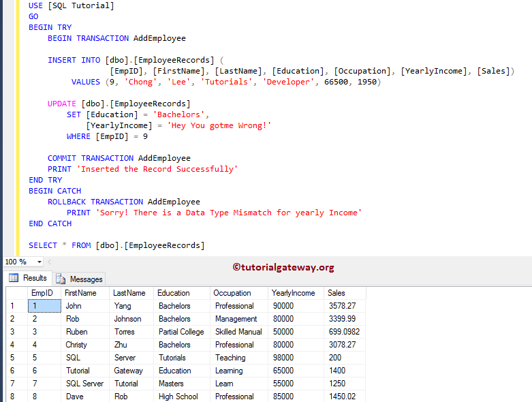The width and height of the screenshot is (532, 402).
Task: Click 'COMMIT TRANSACTION AddEmployee' line
Action: click(119, 158)
